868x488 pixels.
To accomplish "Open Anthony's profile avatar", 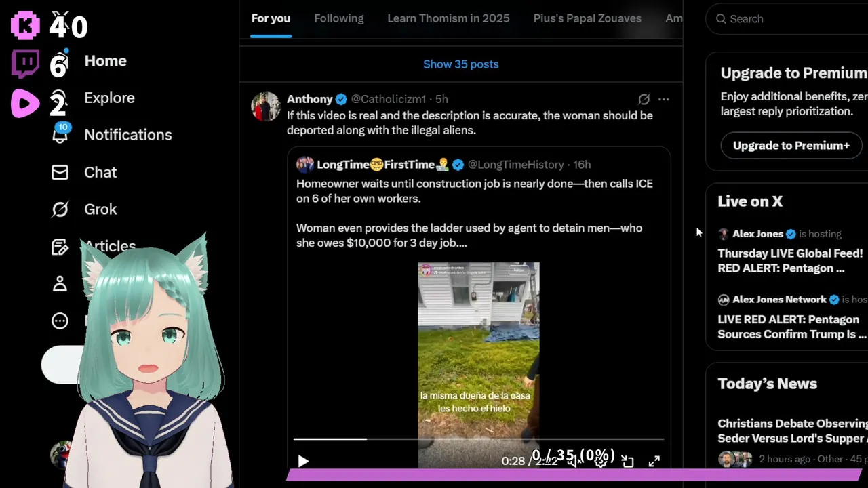I will tap(266, 106).
